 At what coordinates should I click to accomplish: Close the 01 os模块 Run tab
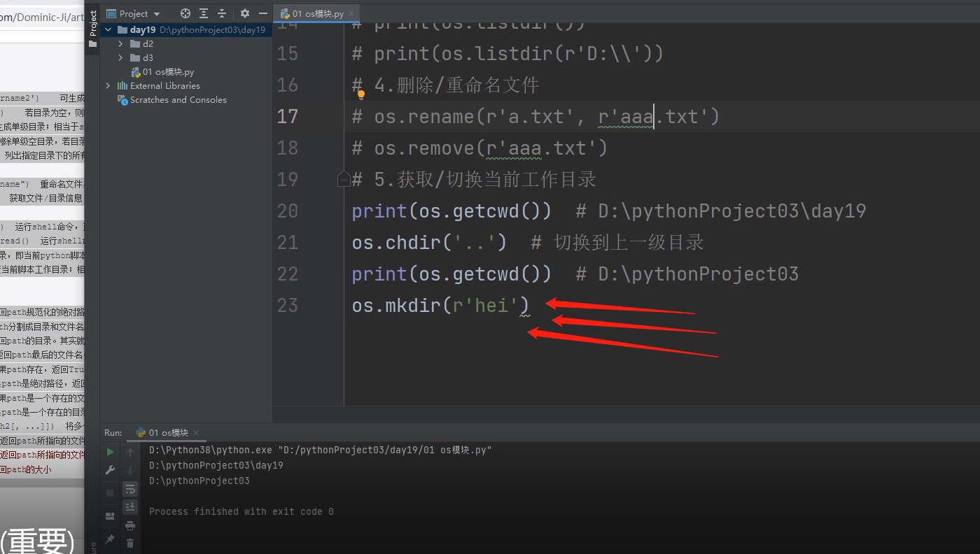pyautogui.click(x=195, y=433)
